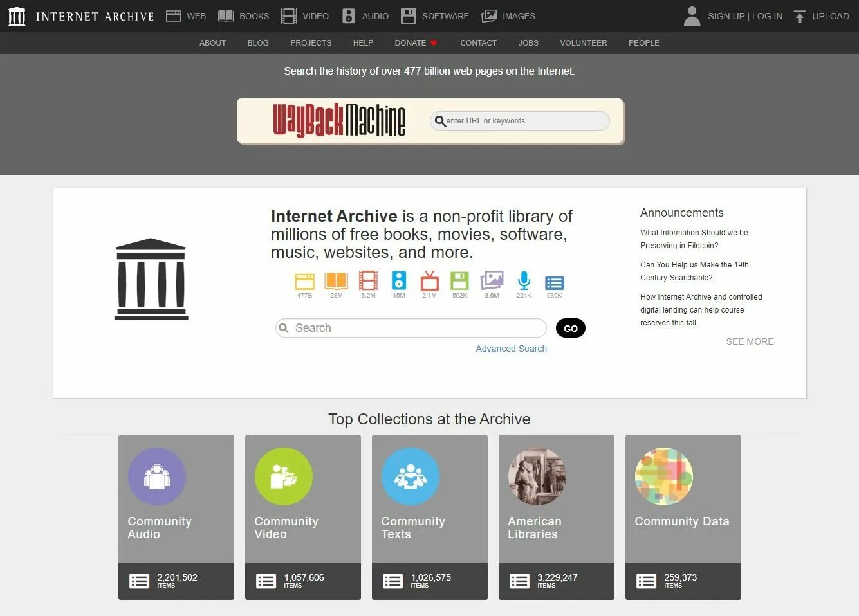Open the Donate menu item
The width and height of the screenshot is (859, 616).
(x=416, y=43)
